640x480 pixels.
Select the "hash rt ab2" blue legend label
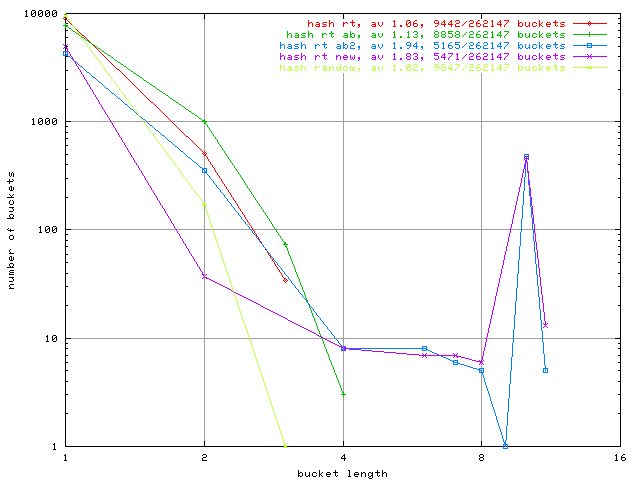point(422,45)
